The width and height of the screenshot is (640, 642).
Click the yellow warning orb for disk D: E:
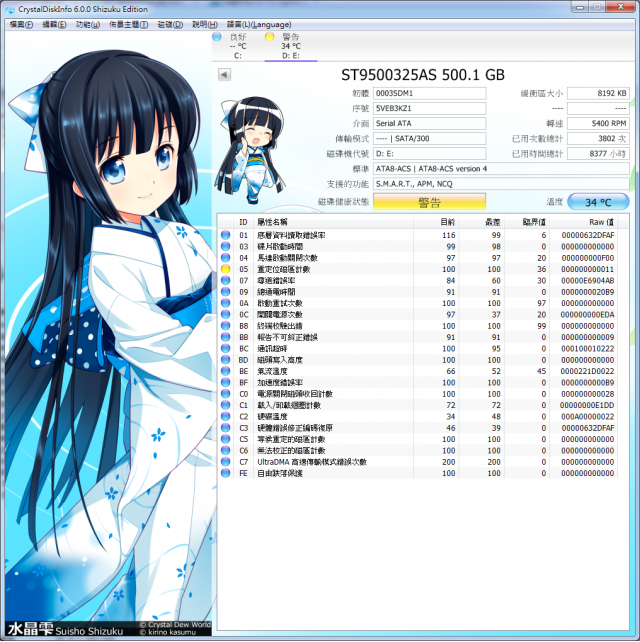click(269, 37)
